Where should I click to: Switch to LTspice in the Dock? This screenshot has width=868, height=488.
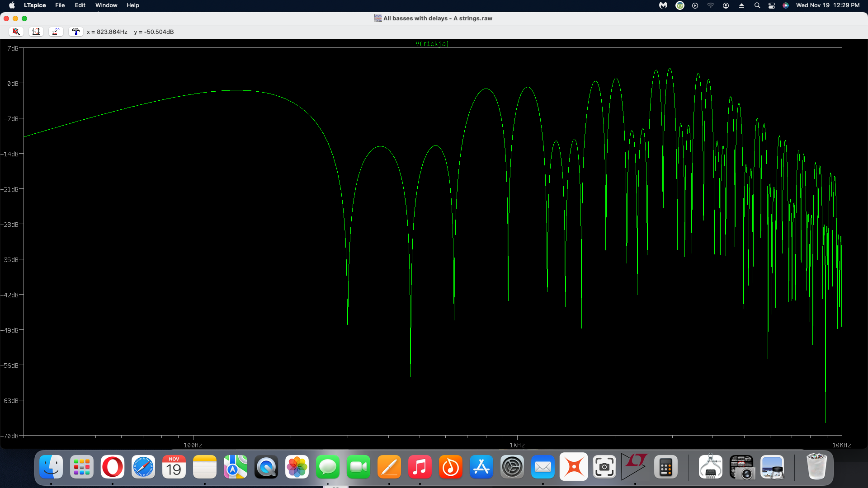[x=635, y=467]
